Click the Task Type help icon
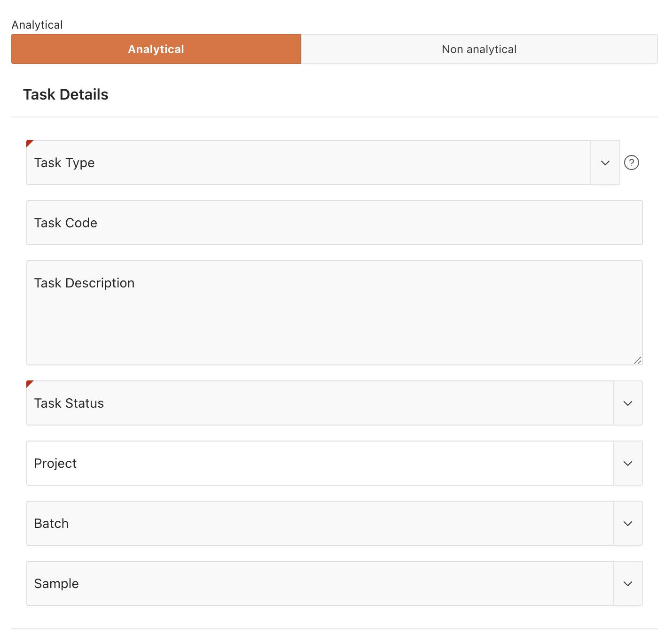 [x=631, y=163]
